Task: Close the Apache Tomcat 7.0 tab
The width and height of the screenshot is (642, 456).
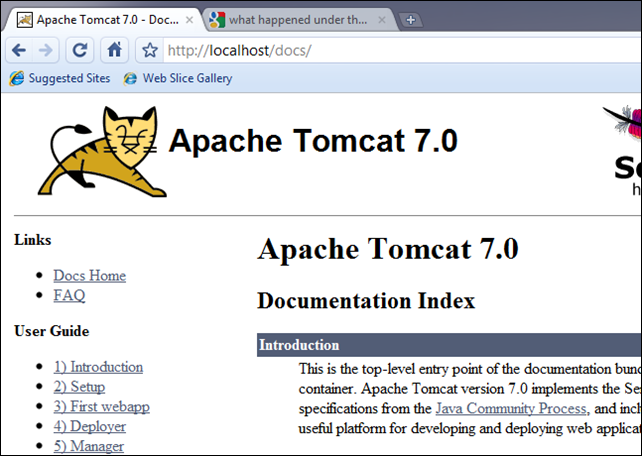Action: (x=189, y=20)
